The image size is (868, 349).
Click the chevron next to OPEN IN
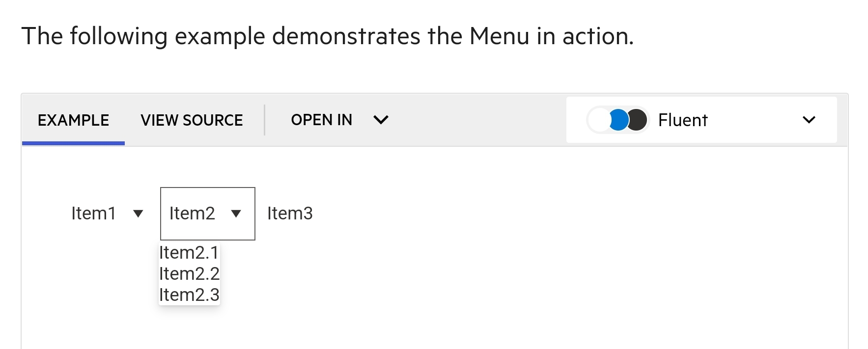click(381, 120)
